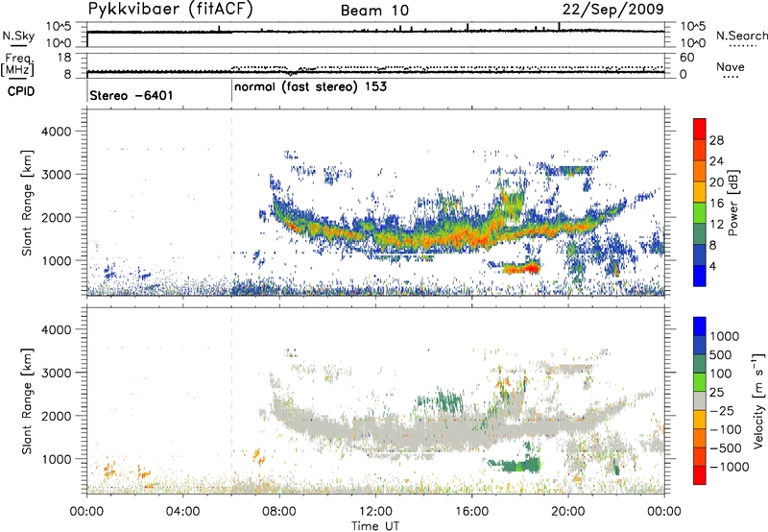Click the 20:00 time tick label
The image size is (768, 532).
[x=568, y=512]
